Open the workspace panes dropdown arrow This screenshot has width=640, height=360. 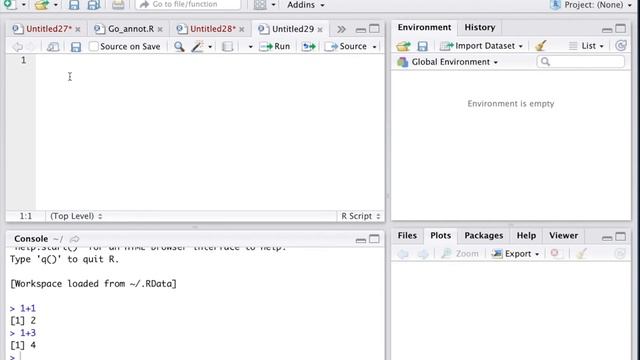(273, 5)
